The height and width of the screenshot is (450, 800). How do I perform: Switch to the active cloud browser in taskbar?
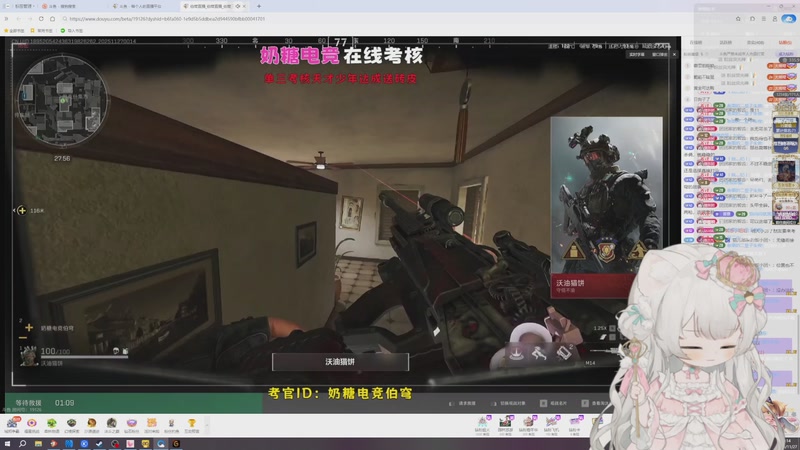(161, 444)
